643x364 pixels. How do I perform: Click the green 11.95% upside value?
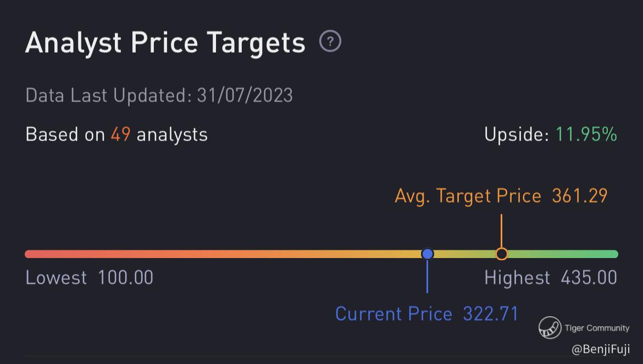point(586,135)
